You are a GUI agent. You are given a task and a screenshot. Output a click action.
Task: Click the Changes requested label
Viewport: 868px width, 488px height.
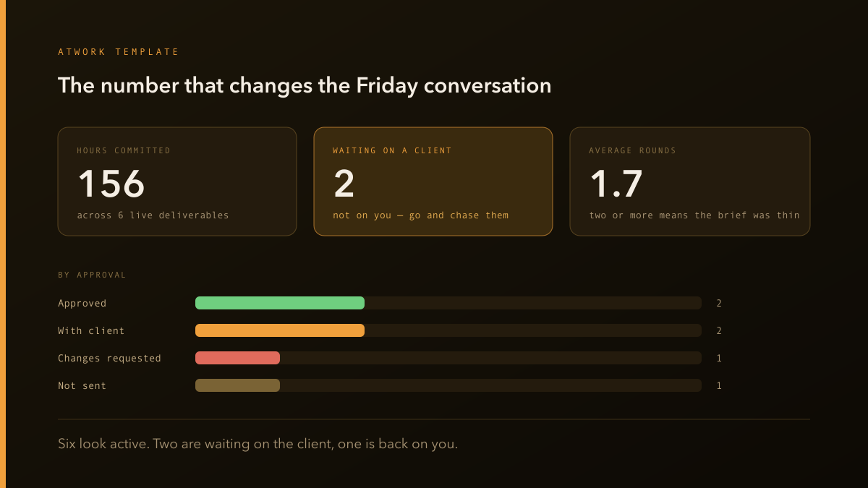[x=109, y=358]
